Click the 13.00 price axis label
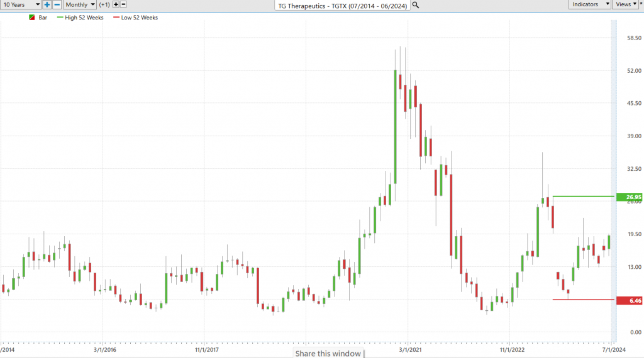Image resolution: width=644 pixels, height=358 pixels. [634, 267]
